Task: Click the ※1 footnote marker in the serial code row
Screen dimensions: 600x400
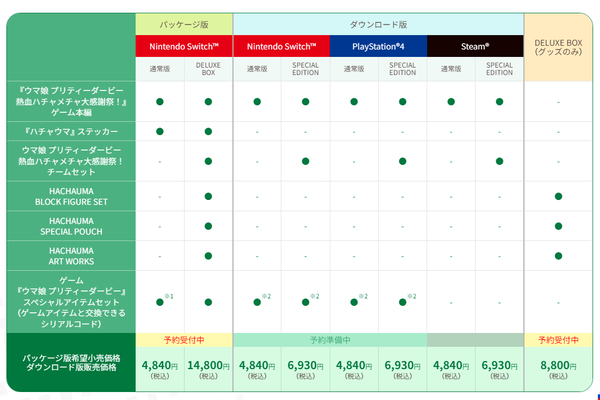Action: [x=169, y=296]
